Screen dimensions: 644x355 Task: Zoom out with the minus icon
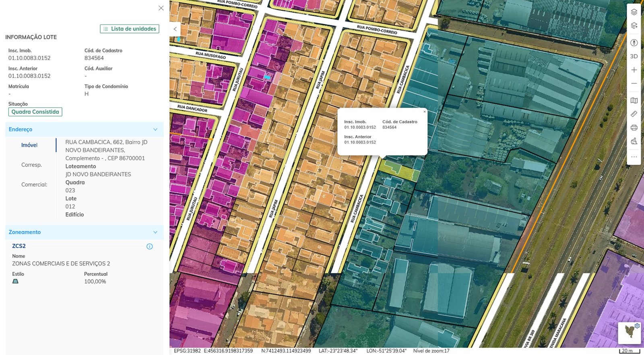point(634,83)
